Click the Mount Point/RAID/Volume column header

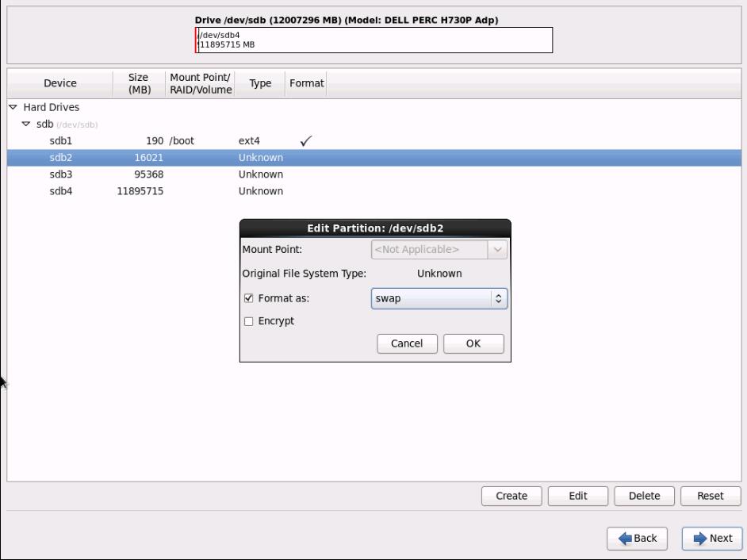(x=201, y=83)
